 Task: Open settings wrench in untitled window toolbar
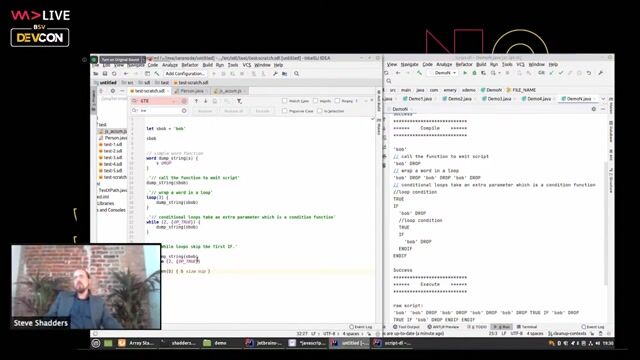point(275,74)
